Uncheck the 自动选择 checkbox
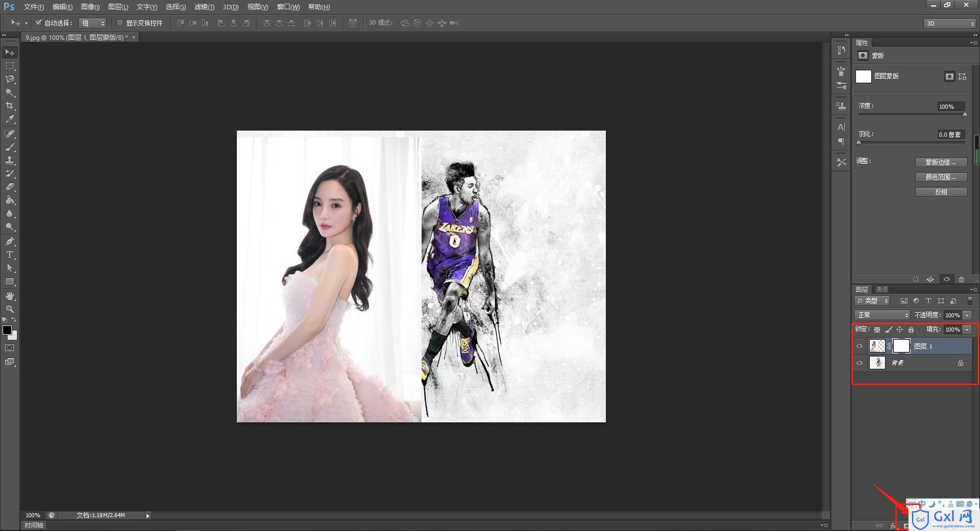Viewport: 980px width, 531px height. coord(38,22)
